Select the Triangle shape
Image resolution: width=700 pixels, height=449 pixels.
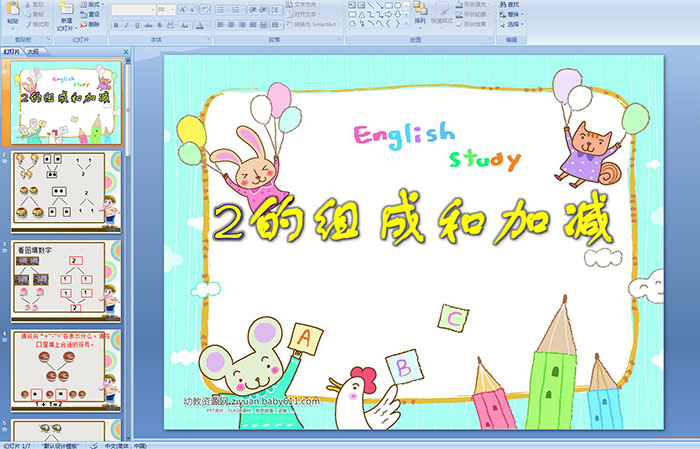[362, 15]
